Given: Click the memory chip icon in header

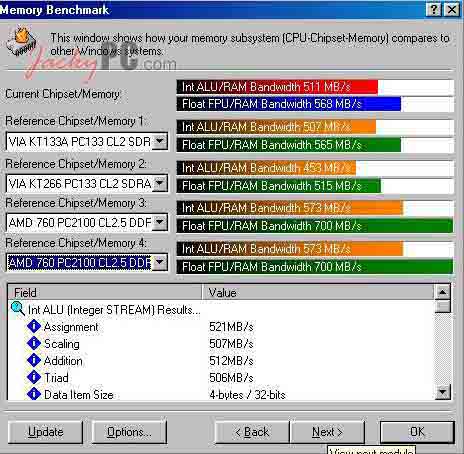Looking at the screenshot, I should 21,42.
